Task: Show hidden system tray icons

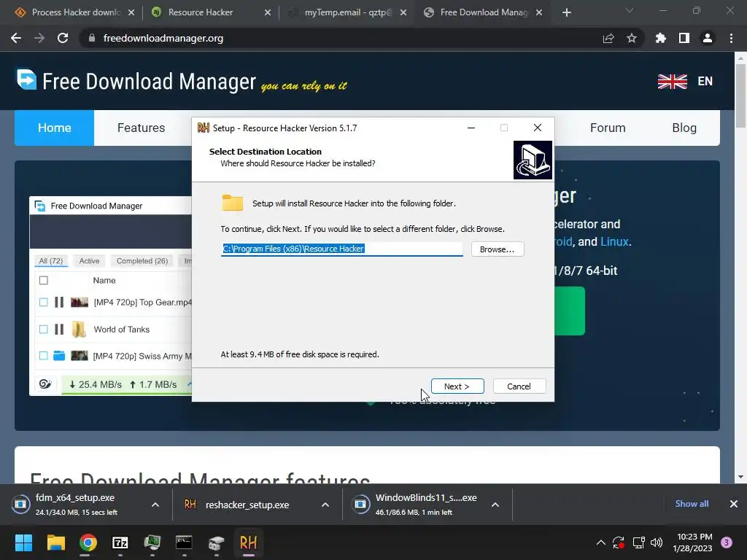Action: point(601,542)
